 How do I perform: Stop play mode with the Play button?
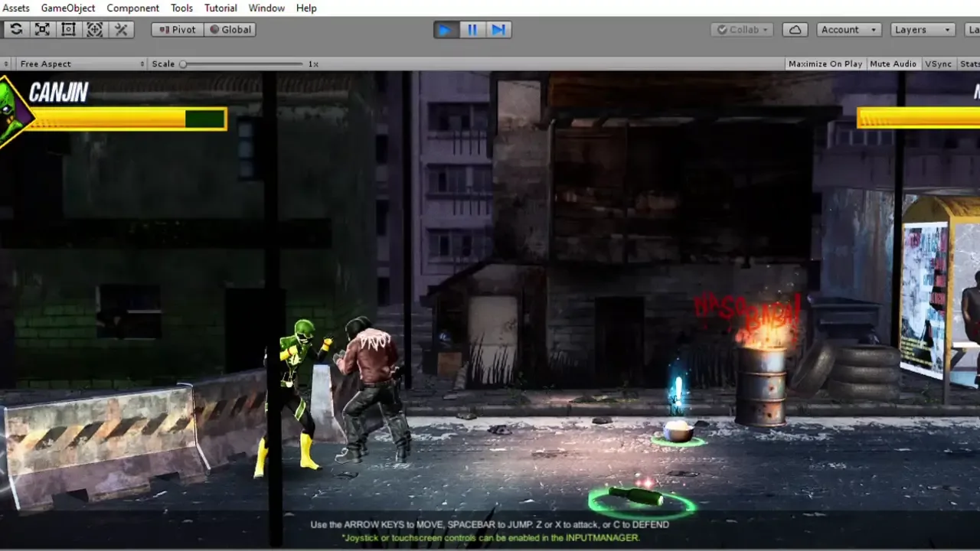pos(445,30)
